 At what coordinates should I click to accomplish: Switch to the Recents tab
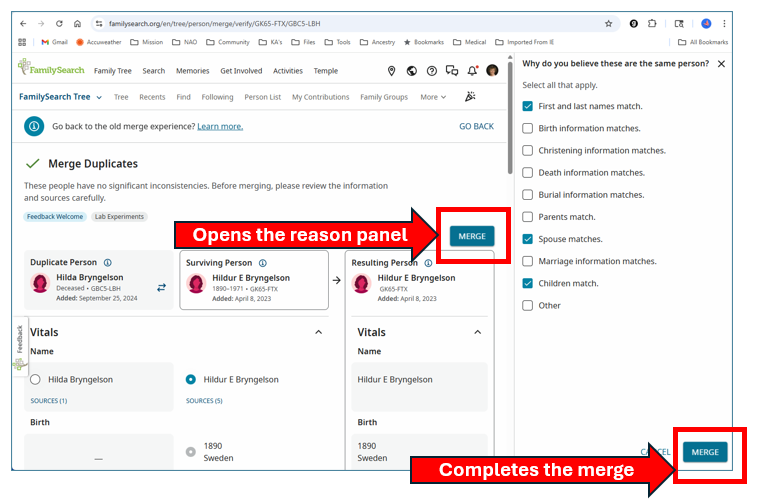click(152, 97)
